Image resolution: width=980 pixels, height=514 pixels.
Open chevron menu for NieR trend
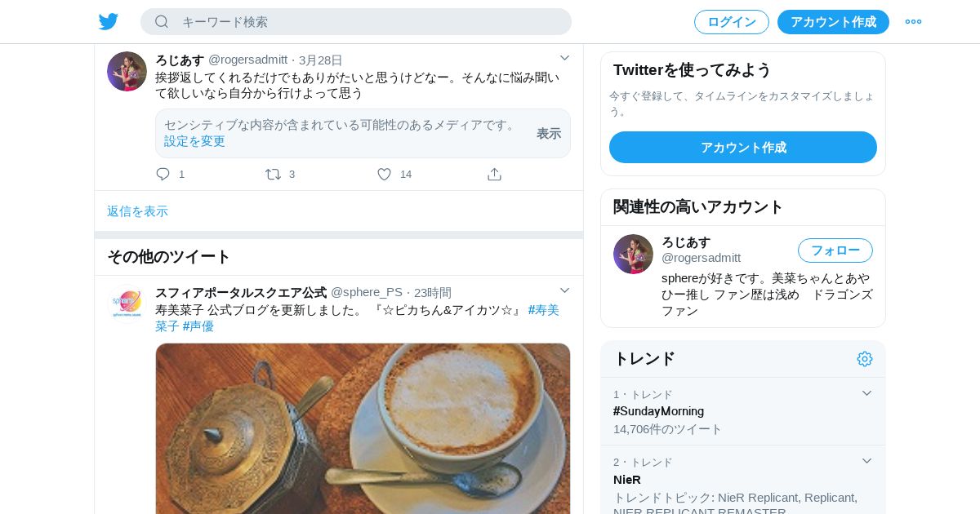(x=867, y=461)
